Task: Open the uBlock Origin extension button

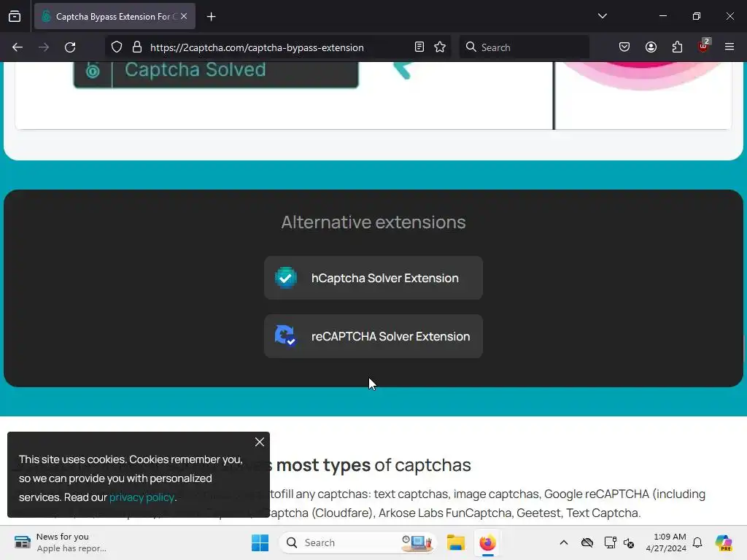Action: (704, 46)
